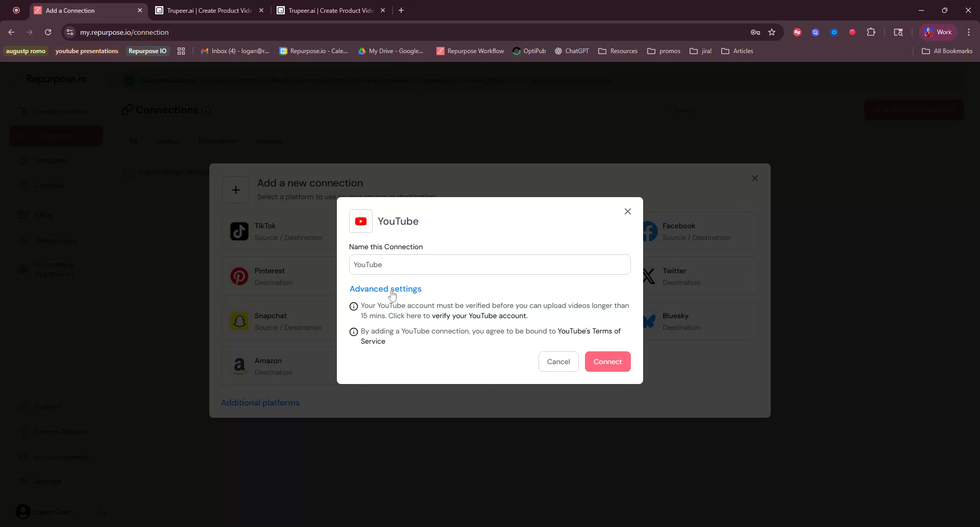Select Amazon as a destination platform
This screenshot has height=527, width=980.
(239, 365)
